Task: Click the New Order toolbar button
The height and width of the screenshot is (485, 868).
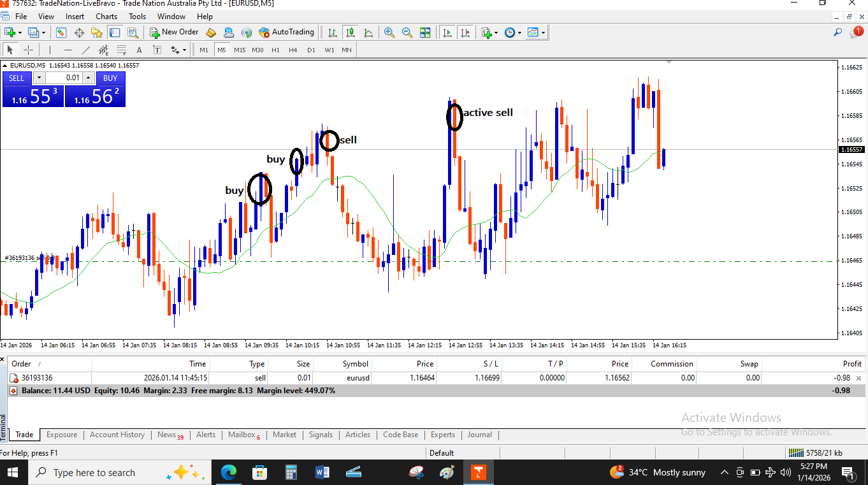Action: [x=174, y=32]
